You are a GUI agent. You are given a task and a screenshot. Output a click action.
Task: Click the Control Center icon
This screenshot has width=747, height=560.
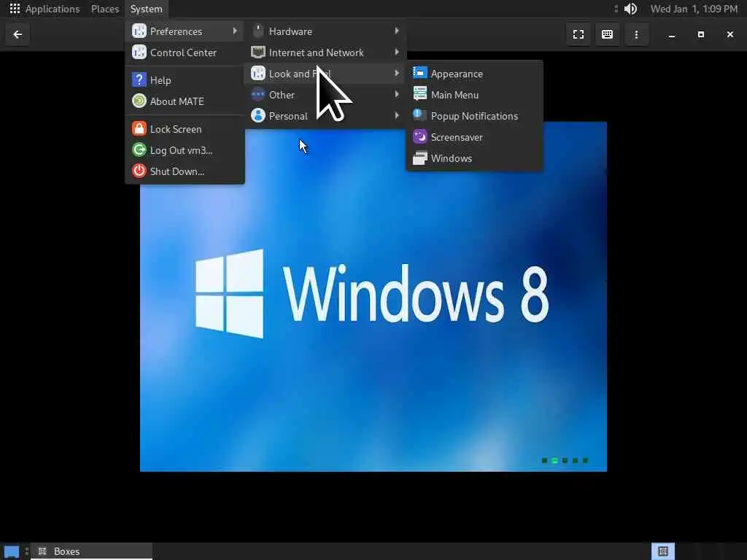(x=139, y=52)
